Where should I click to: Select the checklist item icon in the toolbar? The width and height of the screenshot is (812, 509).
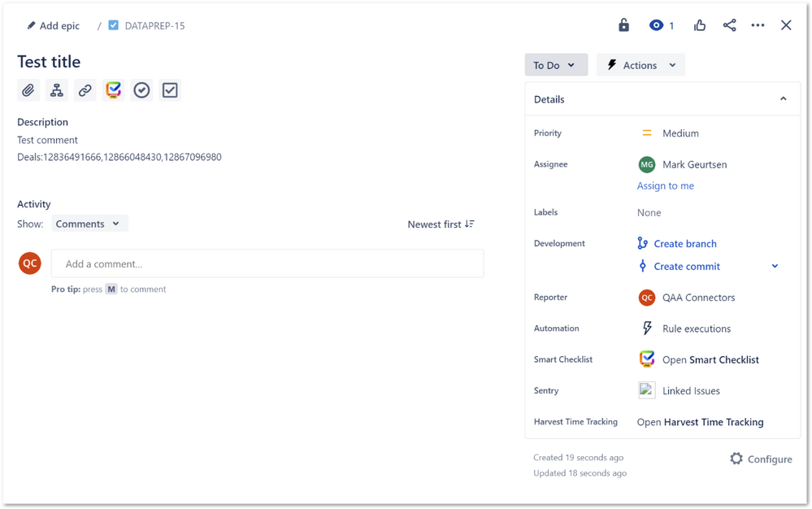point(170,89)
